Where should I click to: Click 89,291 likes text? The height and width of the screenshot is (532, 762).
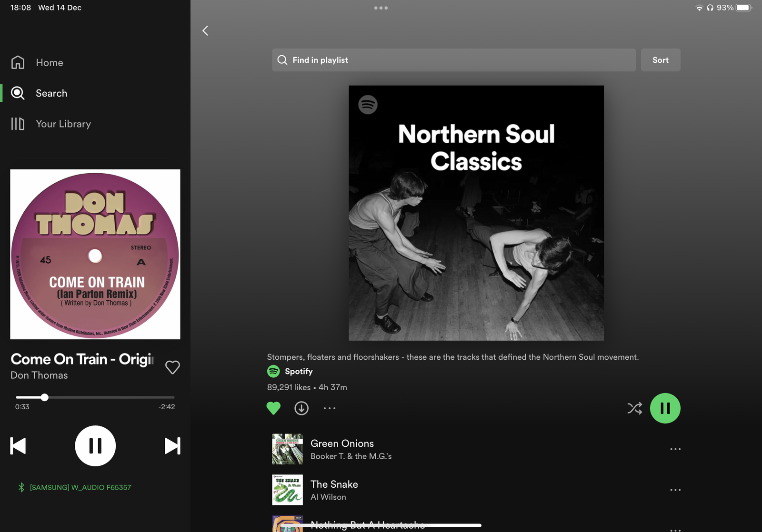click(x=289, y=387)
